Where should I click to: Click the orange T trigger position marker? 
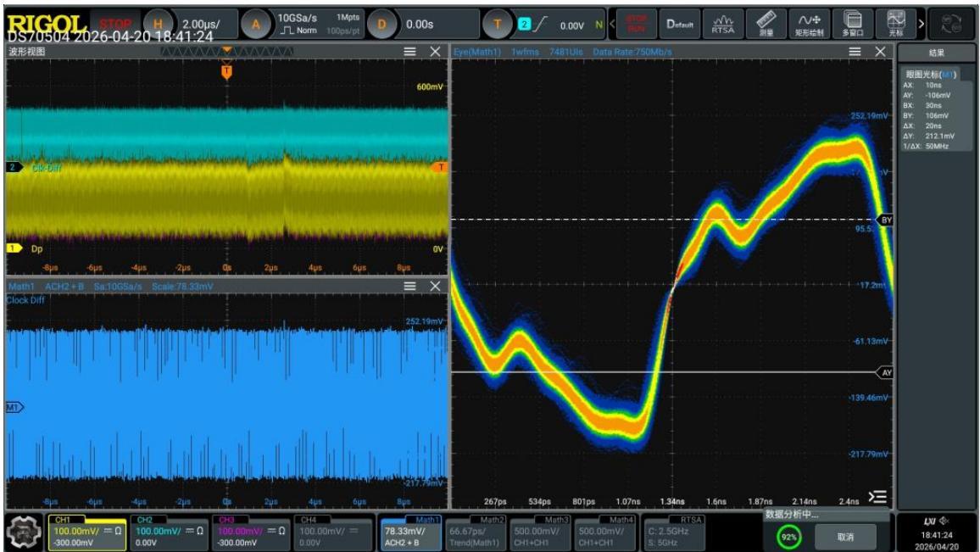click(227, 72)
